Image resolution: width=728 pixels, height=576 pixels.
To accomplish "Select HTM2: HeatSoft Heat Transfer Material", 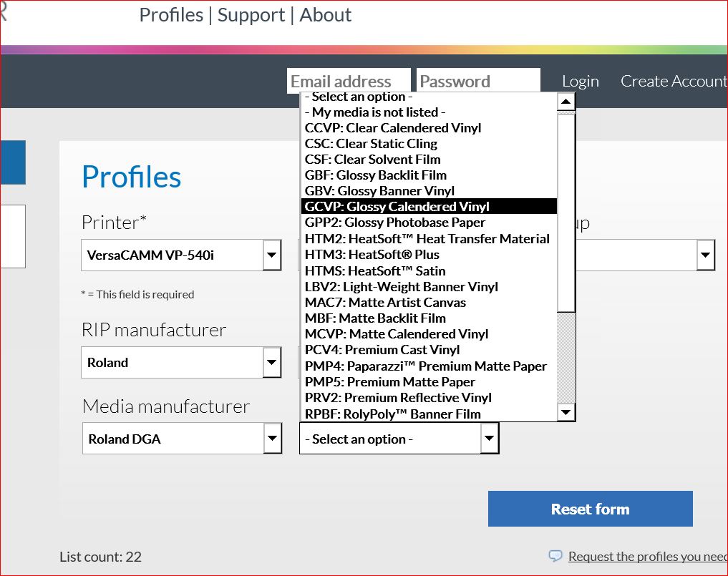I will [429, 238].
